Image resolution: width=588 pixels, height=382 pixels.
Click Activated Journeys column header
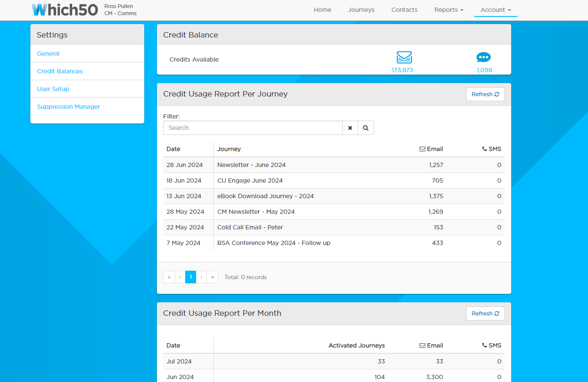[356, 345]
